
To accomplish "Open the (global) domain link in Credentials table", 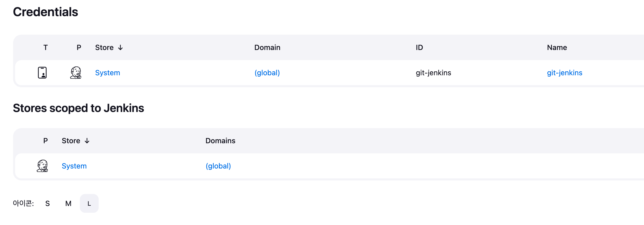I will pos(267,73).
